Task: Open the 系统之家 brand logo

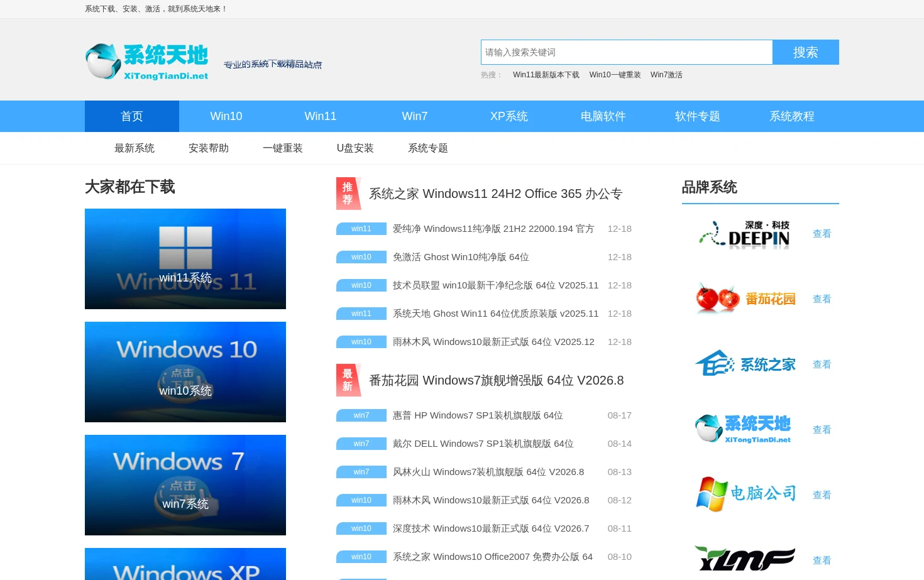Action: click(x=745, y=364)
